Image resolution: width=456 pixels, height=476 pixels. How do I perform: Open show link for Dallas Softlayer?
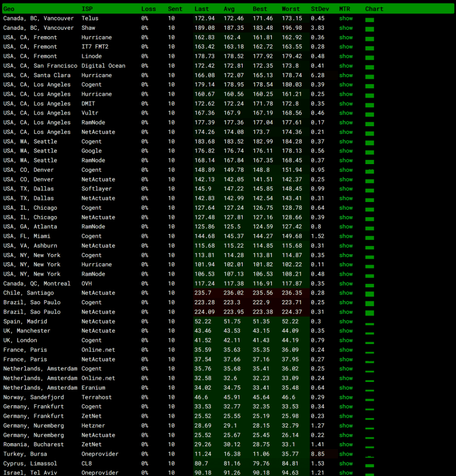346,189
